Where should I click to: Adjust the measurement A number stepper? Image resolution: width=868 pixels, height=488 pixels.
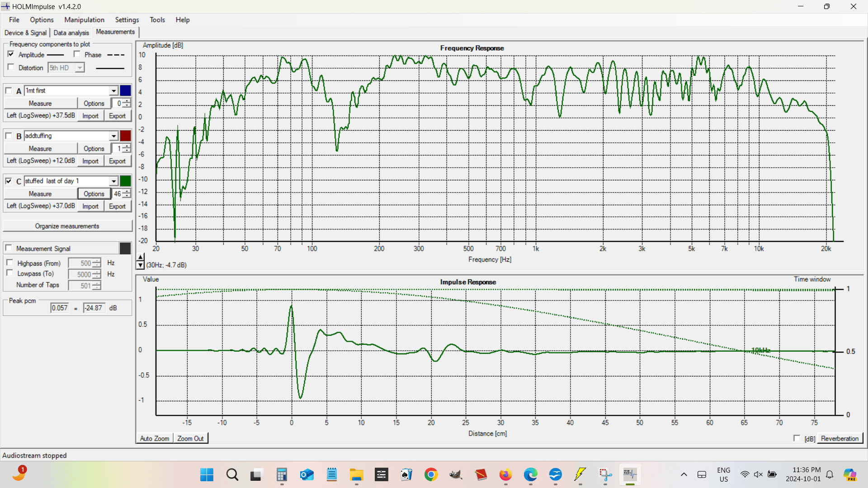[127, 103]
